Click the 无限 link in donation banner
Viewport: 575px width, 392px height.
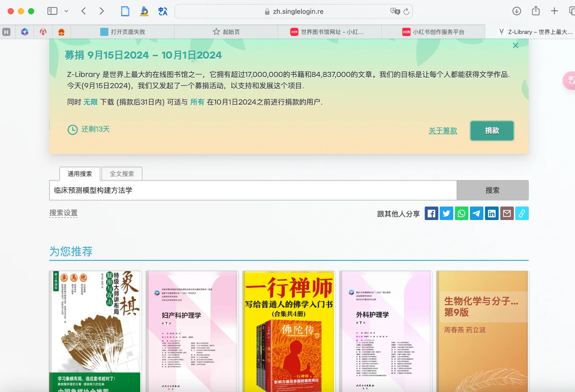click(x=90, y=102)
